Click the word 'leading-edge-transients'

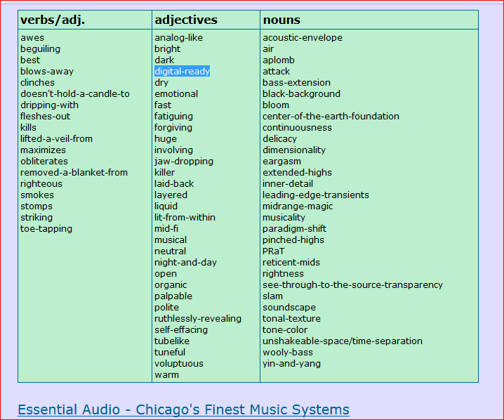(x=316, y=195)
